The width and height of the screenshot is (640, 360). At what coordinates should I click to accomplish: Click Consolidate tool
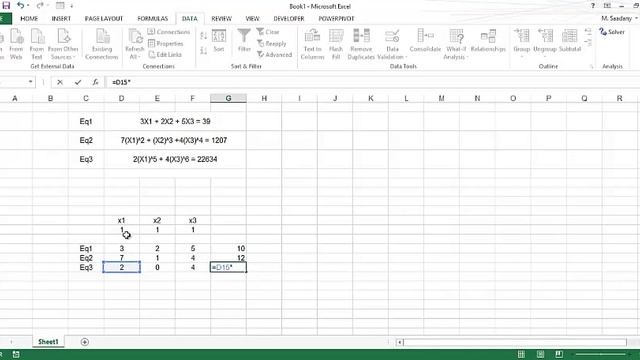(x=425, y=40)
